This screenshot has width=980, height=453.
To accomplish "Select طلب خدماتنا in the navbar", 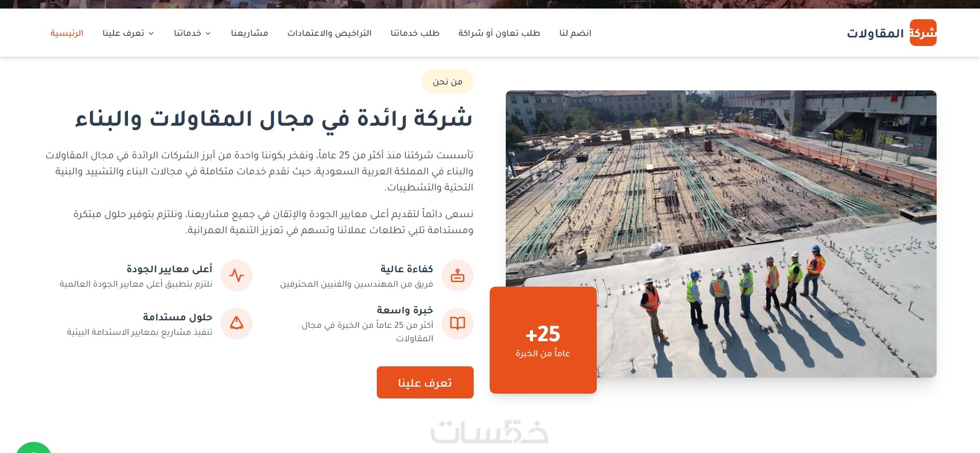I will pyautogui.click(x=415, y=33).
